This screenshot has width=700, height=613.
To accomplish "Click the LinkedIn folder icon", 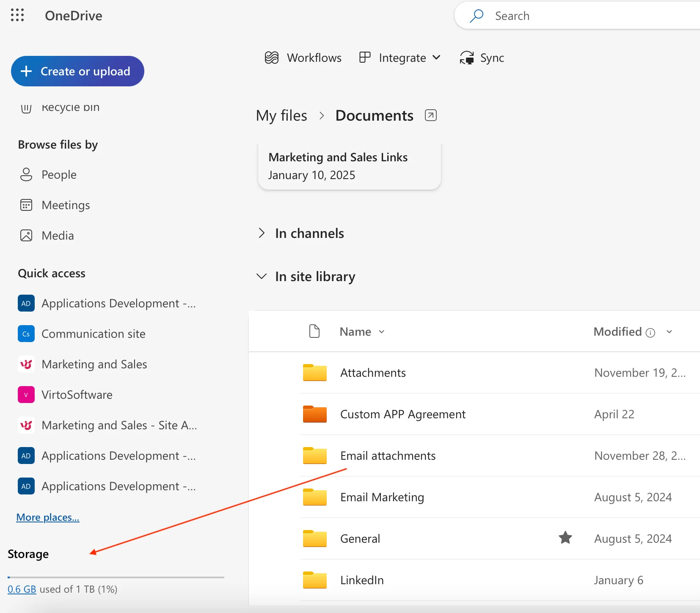I will pos(315,580).
